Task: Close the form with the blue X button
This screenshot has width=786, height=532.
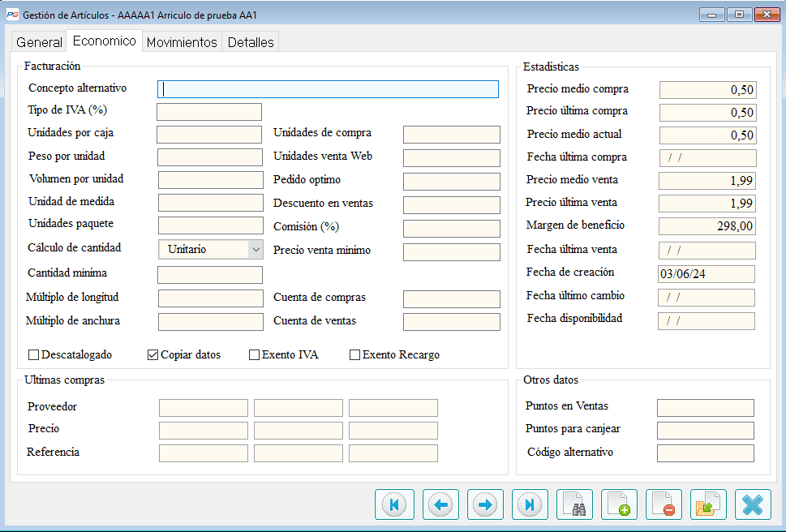Action: pos(753,504)
